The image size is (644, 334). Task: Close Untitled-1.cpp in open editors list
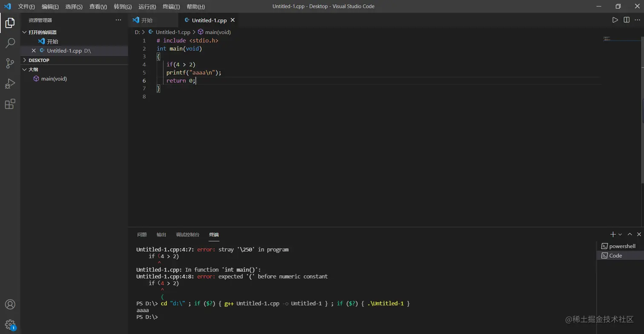[34, 51]
